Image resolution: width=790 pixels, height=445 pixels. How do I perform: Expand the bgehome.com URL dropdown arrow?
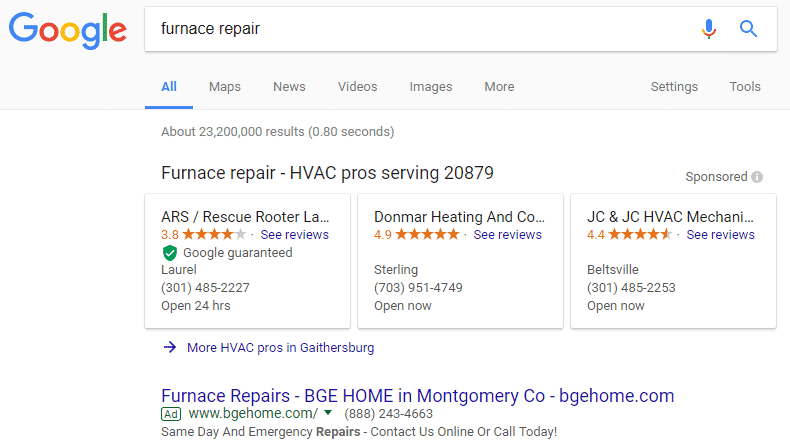tap(327, 413)
